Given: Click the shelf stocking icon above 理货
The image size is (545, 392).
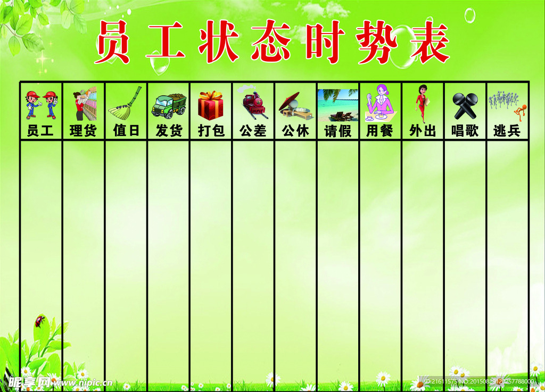Looking at the screenshot, I should [84, 105].
